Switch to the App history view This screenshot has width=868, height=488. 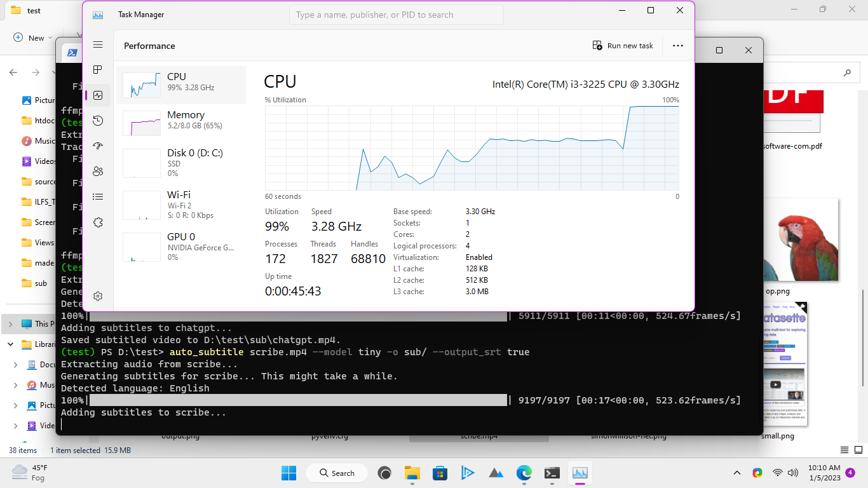[x=97, y=120]
